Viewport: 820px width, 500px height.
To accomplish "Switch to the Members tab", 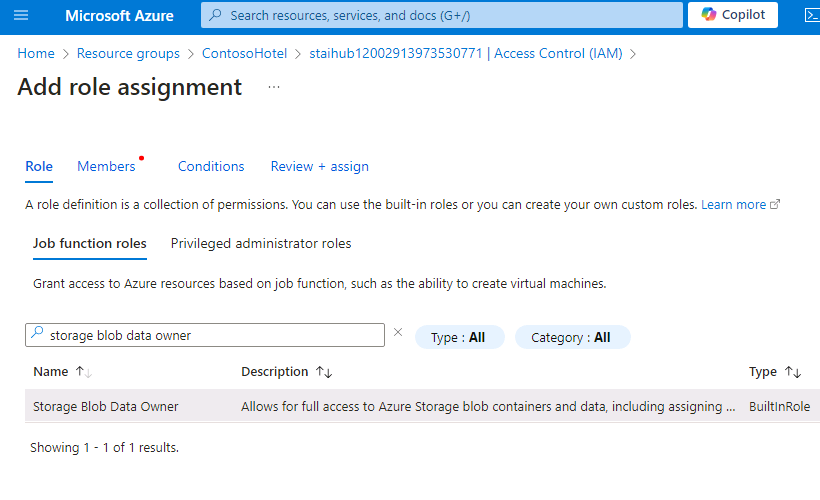I will (x=106, y=166).
